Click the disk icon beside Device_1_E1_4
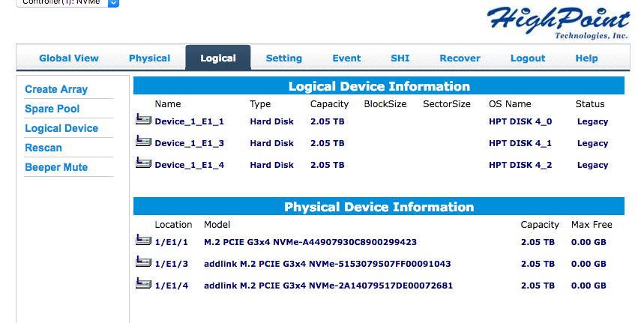 tap(143, 163)
